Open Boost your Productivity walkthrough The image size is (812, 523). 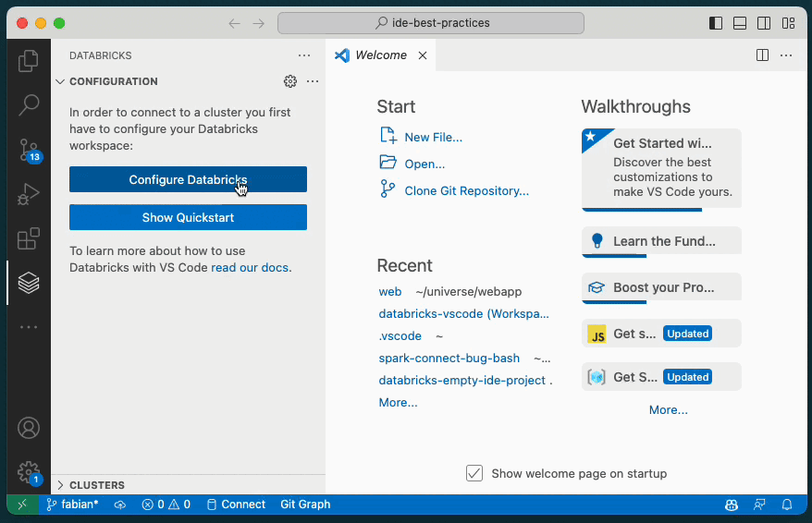pos(661,287)
